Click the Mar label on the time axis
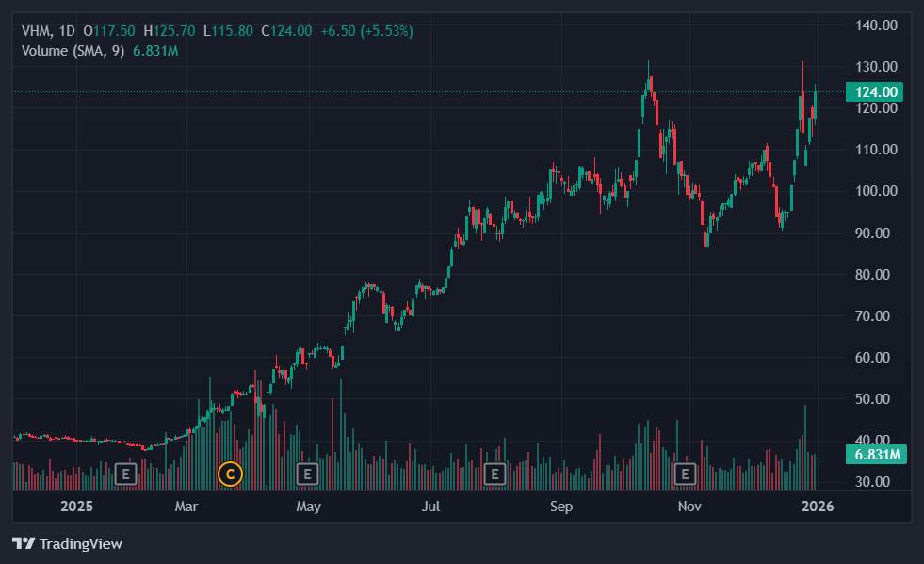Image resolution: width=924 pixels, height=564 pixels. pos(186,508)
